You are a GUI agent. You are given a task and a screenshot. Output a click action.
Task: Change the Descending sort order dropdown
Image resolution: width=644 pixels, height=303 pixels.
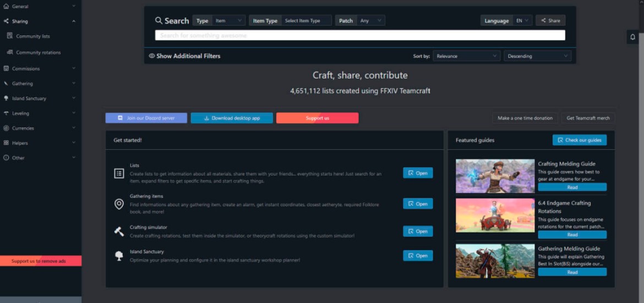537,56
